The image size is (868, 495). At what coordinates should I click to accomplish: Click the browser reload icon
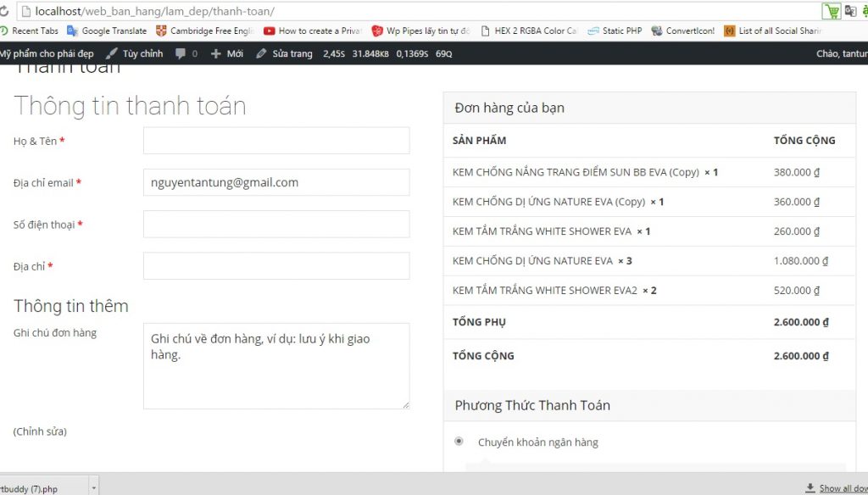click(x=4, y=11)
